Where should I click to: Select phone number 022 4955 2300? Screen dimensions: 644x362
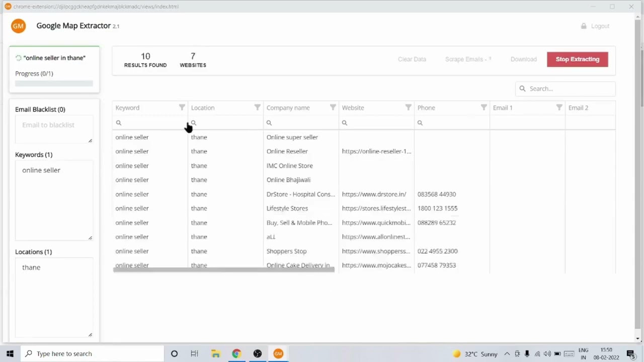click(x=437, y=251)
